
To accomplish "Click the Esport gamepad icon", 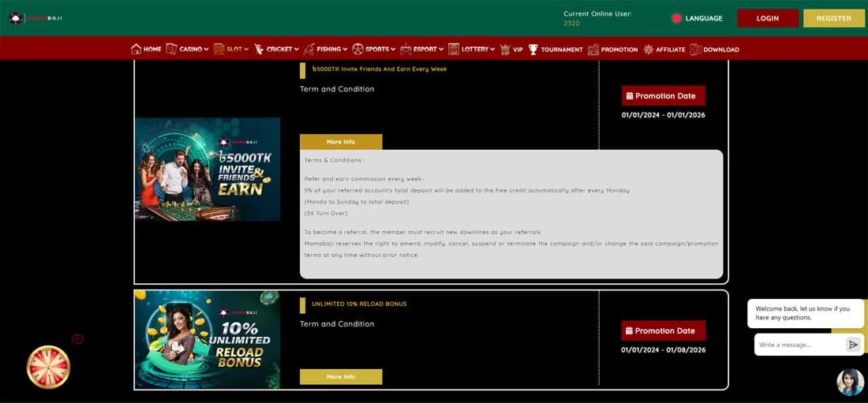I will tap(406, 49).
